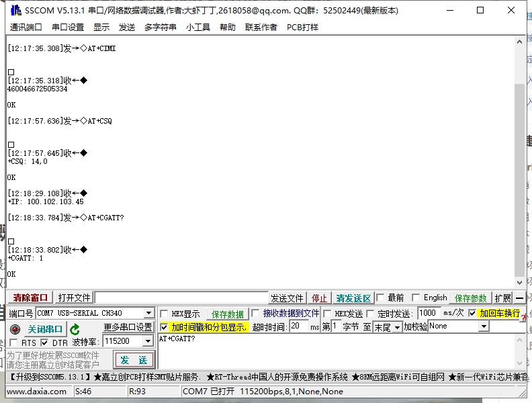Click the 保存数据 button
This screenshot has width=532, height=403.
[227, 314]
